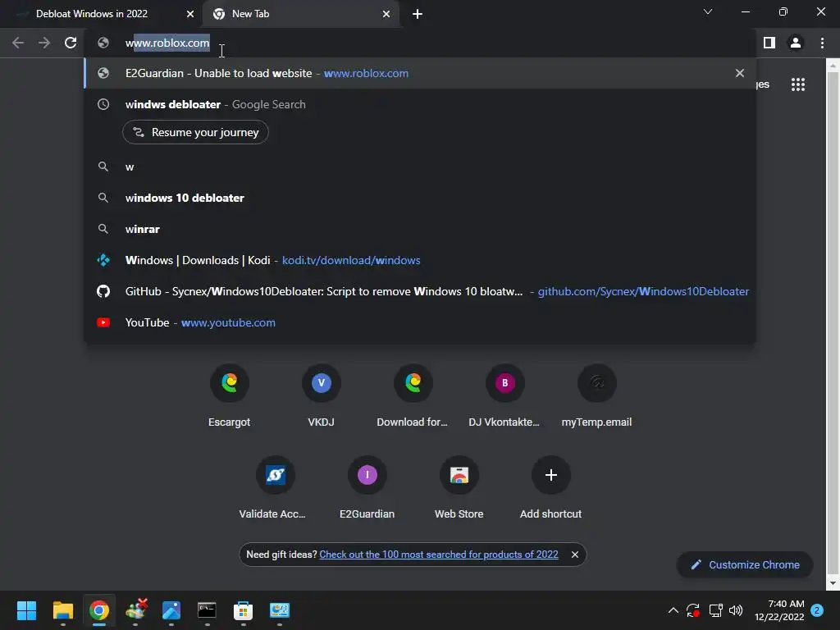This screenshot has height=630, width=840.
Task: Open the last taskbar app icon
Action: (x=279, y=610)
